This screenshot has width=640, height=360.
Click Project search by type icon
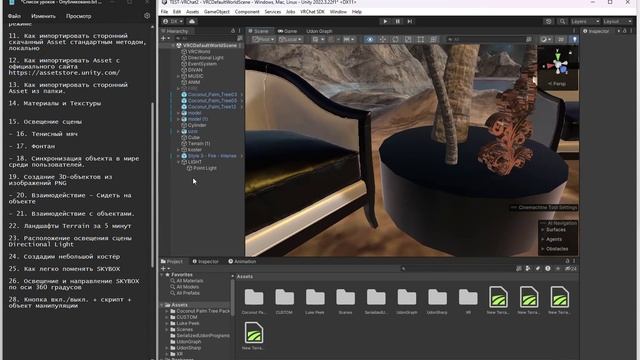[528, 269]
